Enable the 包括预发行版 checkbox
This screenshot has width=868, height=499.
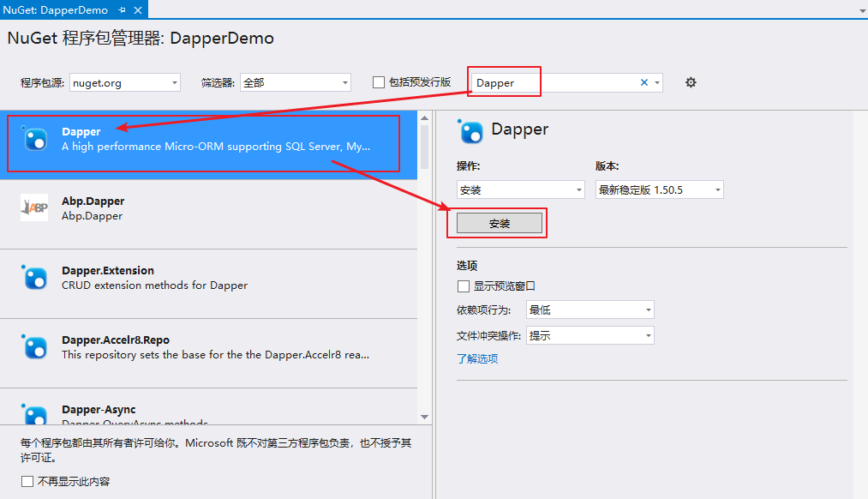tap(379, 82)
